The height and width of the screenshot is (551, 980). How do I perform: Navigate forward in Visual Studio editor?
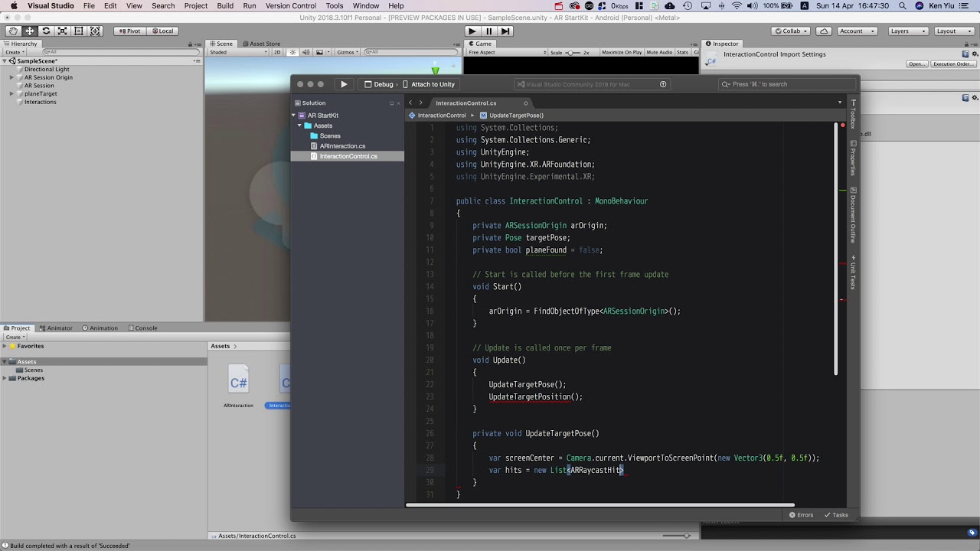click(x=420, y=103)
